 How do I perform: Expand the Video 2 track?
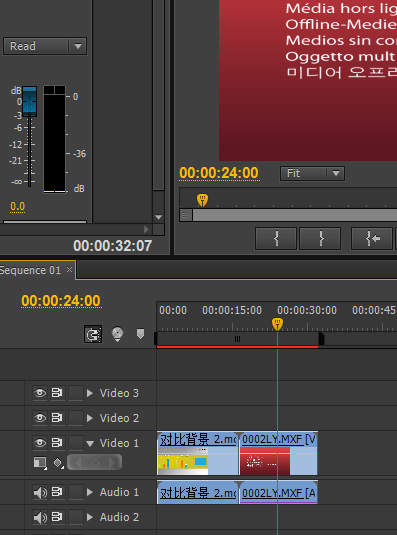pos(90,418)
